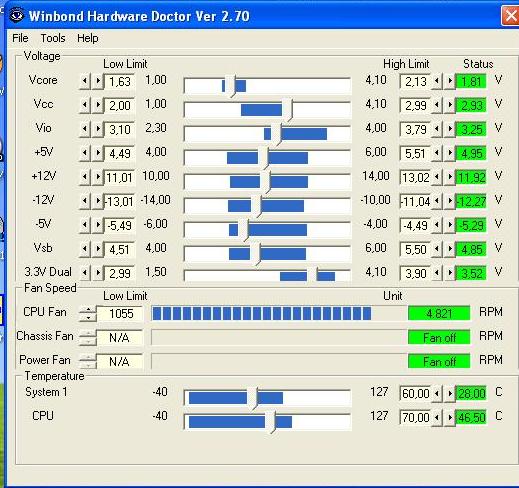This screenshot has width=519, height=488.
Task: Decrease the Vio low limit arrow
Action: (x=85, y=129)
